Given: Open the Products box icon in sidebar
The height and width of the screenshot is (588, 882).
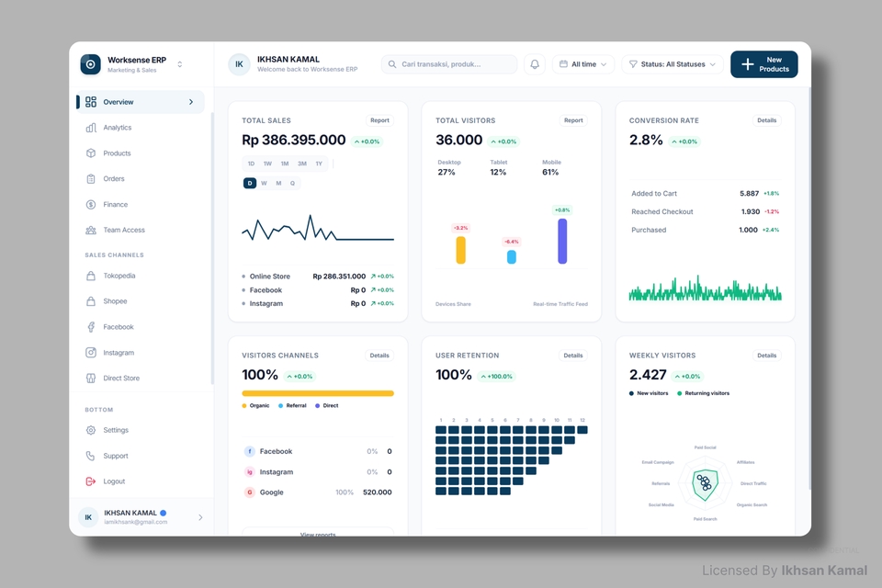Looking at the screenshot, I should [91, 153].
